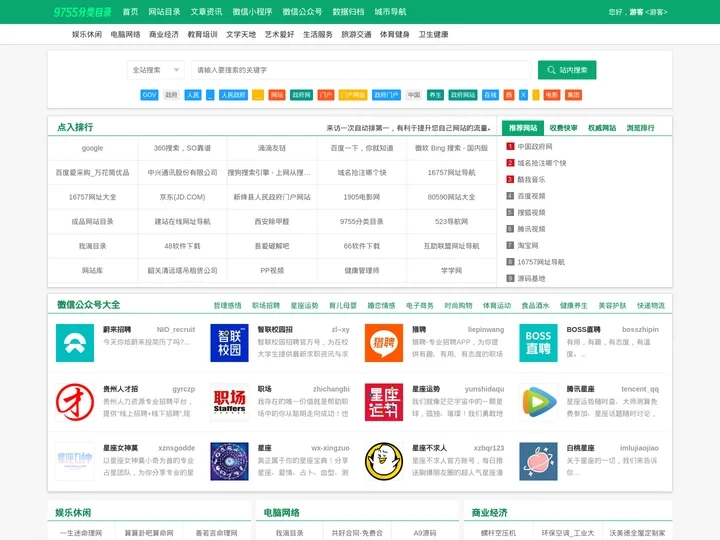The image size is (720, 540).
Task: Open the 星座 zodiac wheel logo icon
Action: (229, 461)
